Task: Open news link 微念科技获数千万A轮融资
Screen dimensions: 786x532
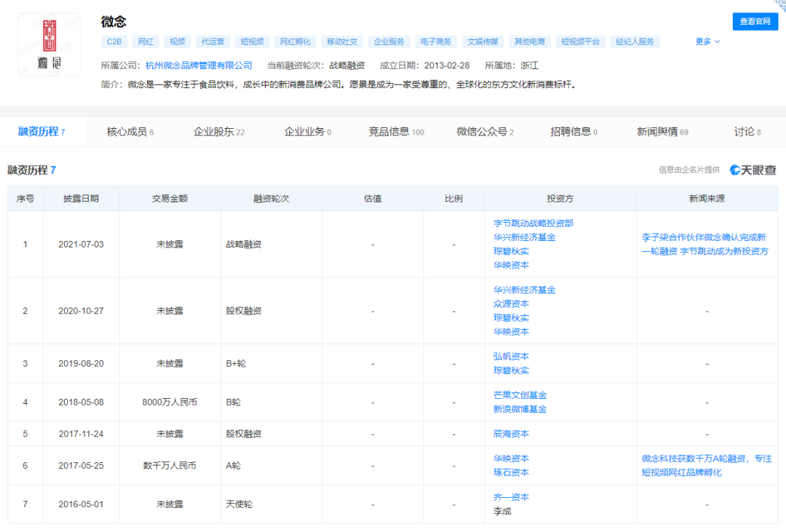Action: (707, 465)
